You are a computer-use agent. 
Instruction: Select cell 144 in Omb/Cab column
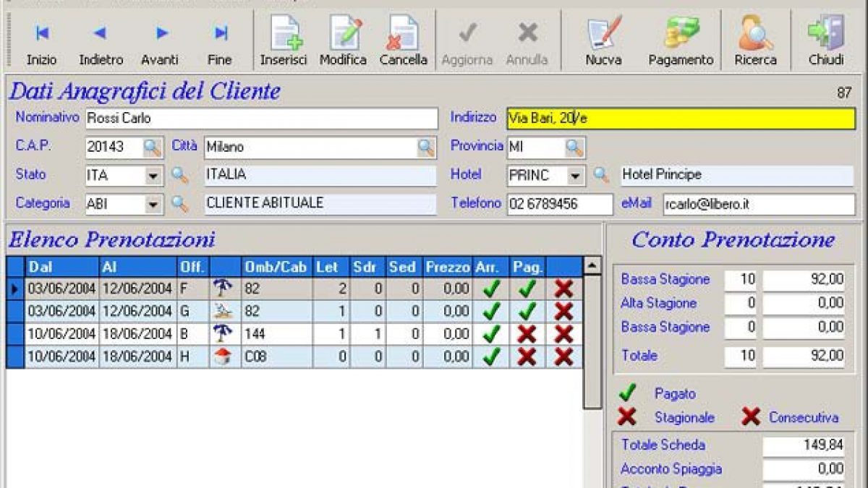(x=276, y=334)
